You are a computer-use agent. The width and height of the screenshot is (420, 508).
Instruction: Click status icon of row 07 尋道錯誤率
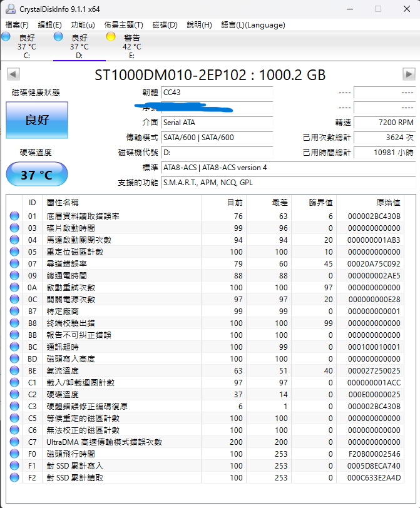(x=14, y=263)
